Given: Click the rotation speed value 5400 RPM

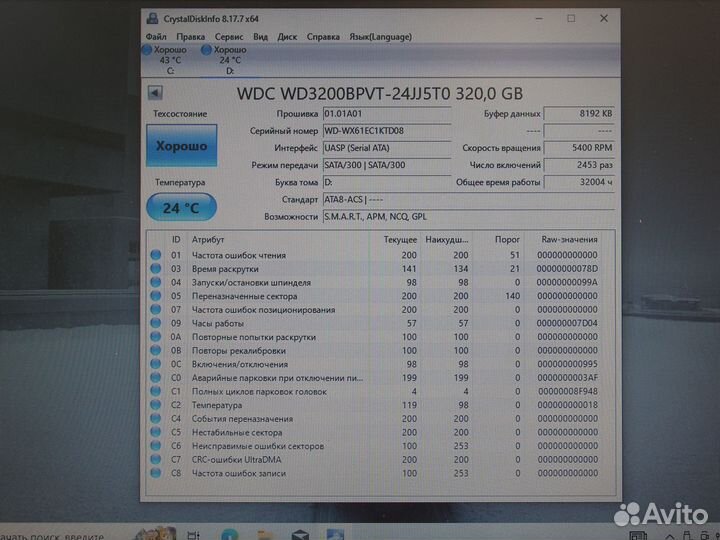Looking at the screenshot, I should pyautogui.click(x=579, y=148).
